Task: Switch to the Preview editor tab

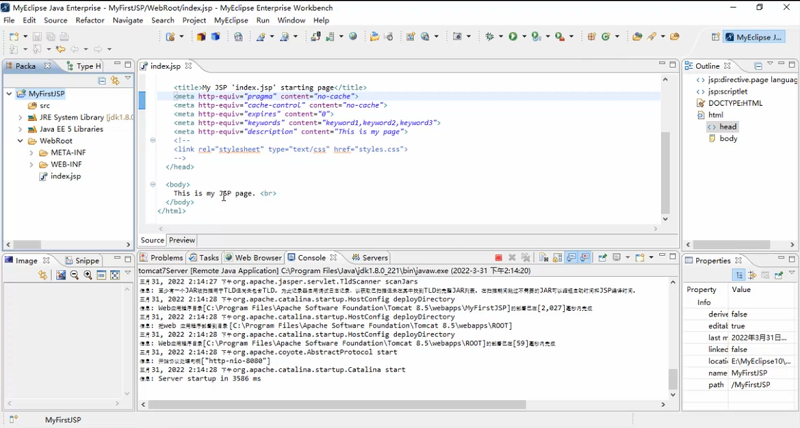Action: pos(182,240)
